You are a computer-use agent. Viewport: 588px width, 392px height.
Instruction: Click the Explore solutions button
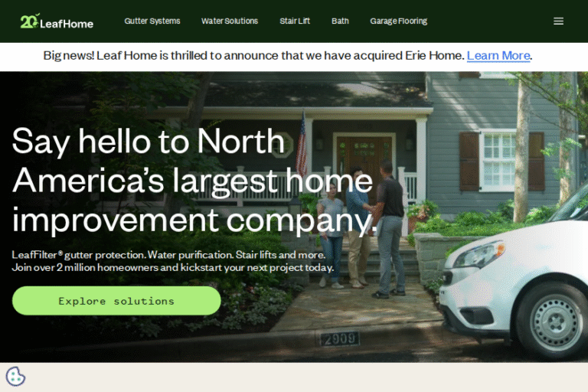tap(116, 301)
